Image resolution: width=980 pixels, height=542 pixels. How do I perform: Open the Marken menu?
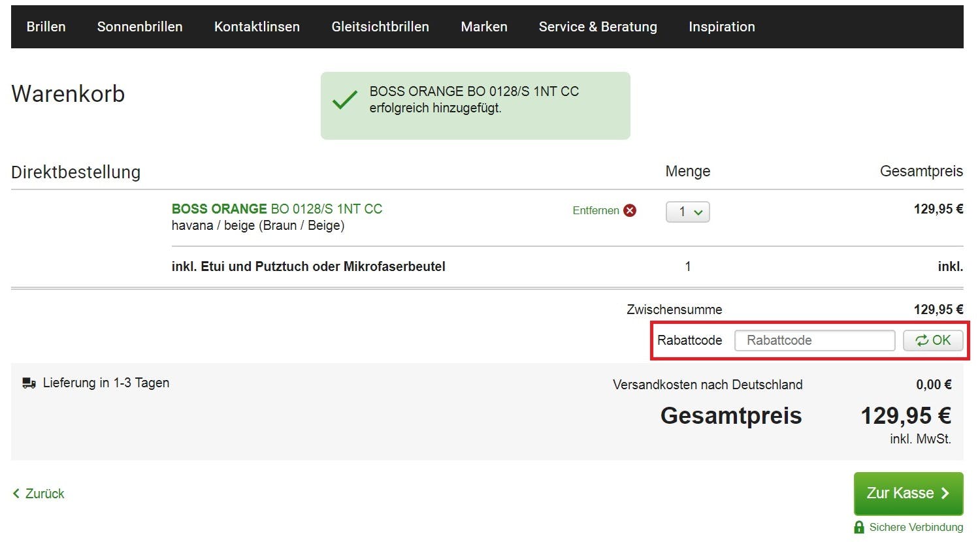coord(484,27)
